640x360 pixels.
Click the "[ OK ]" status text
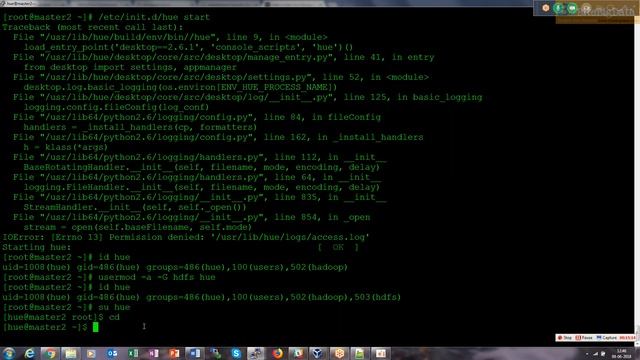pyautogui.click(x=338, y=247)
